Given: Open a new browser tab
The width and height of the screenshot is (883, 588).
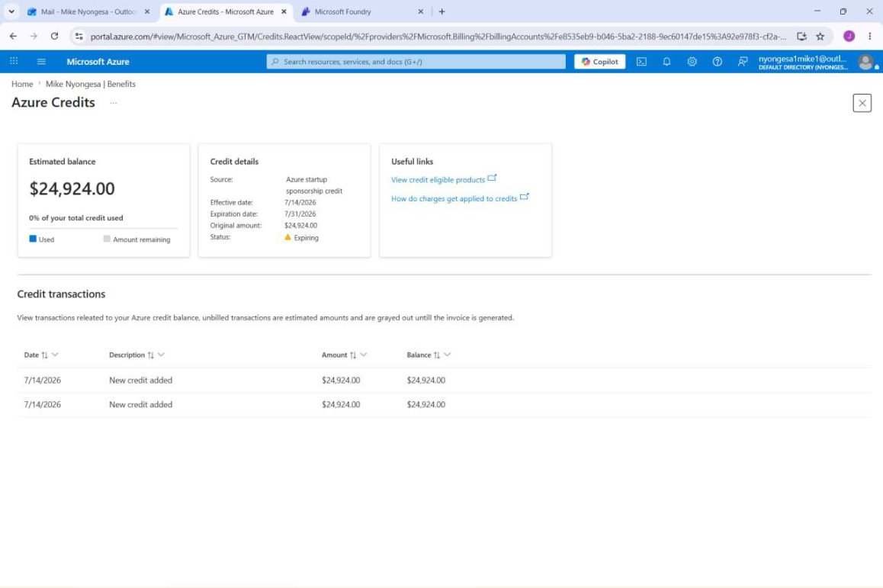Looking at the screenshot, I should coord(442,11).
